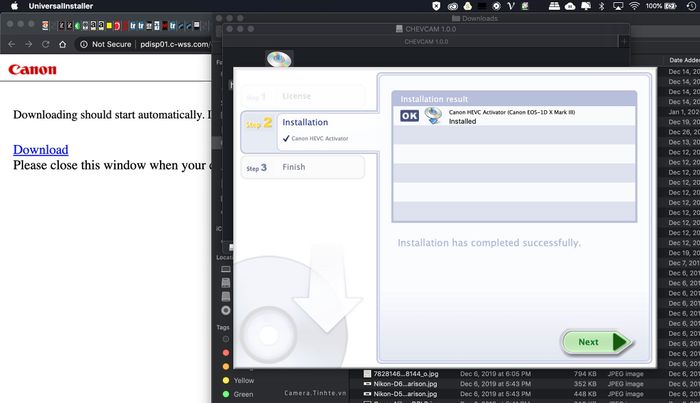
Task: Select the Yellow tag in Finder sidebar
Action: tap(238, 380)
